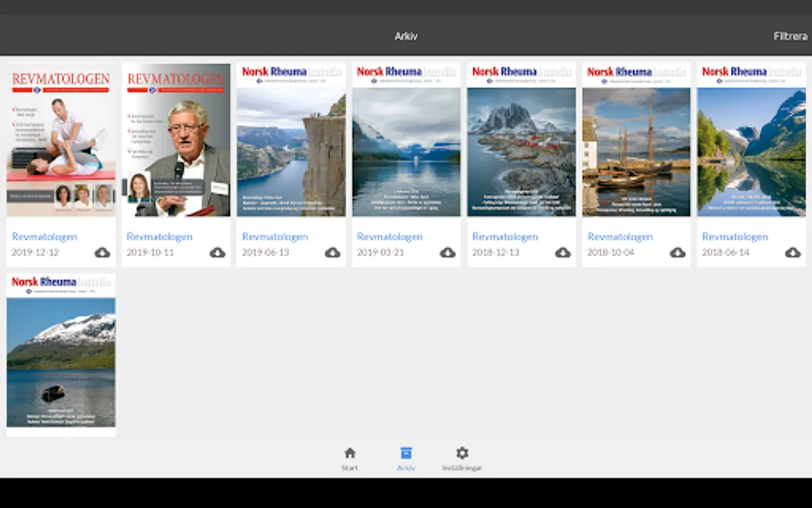
Task: Open the cover dated 2019-10-11
Action: [176, 140]
